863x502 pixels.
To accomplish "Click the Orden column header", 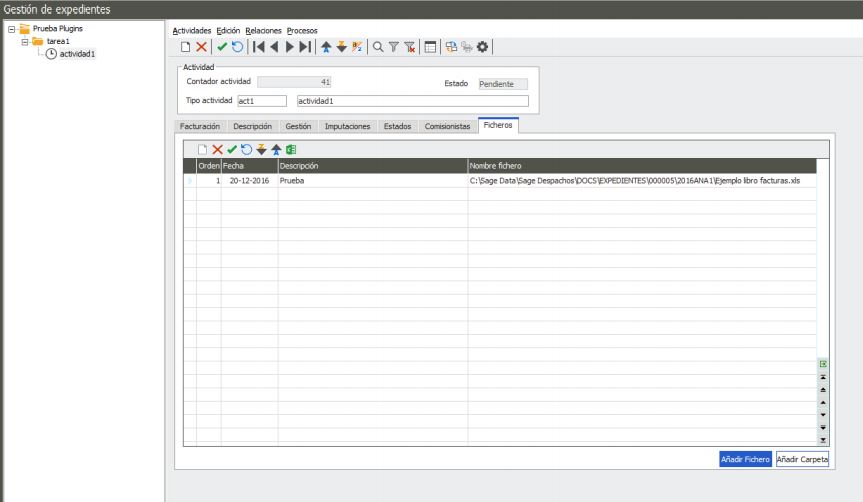I will click(209, 166).
